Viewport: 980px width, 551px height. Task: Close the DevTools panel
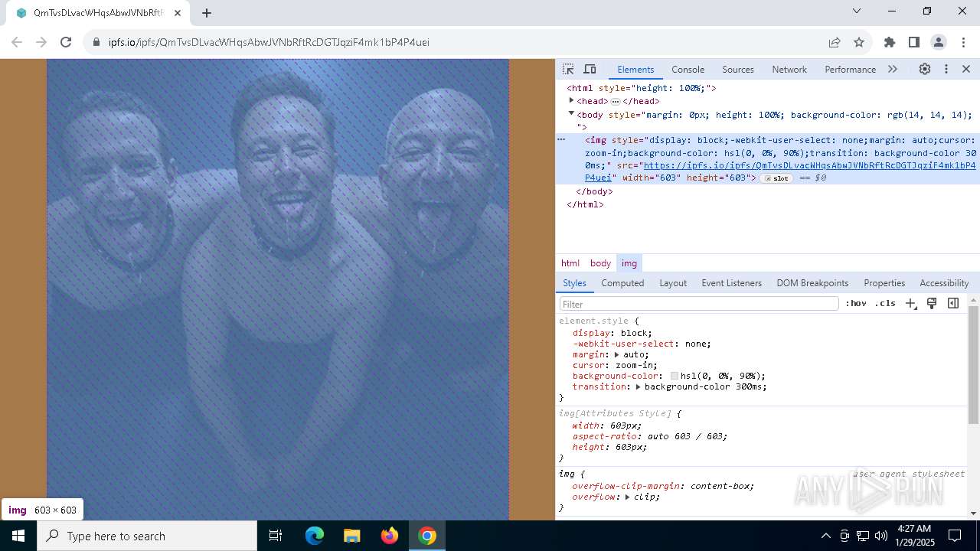966,69
